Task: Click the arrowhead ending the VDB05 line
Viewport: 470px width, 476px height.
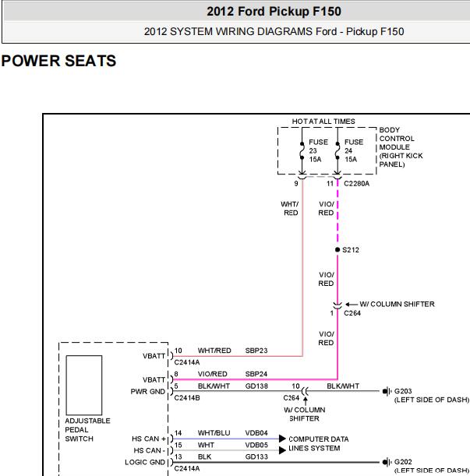Action: (282, 450)
